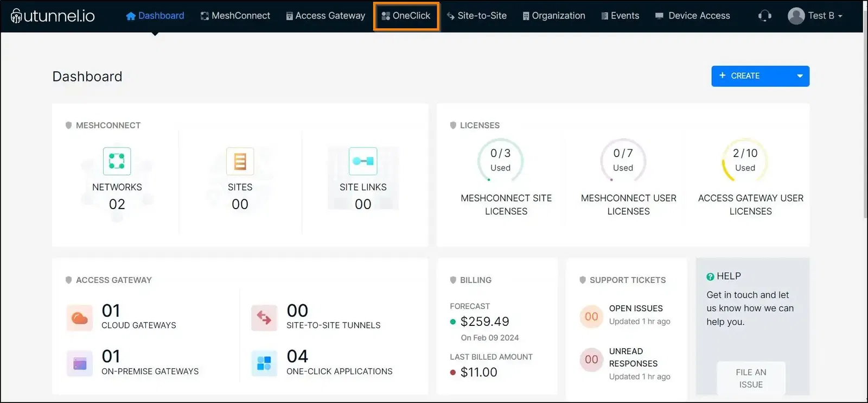The height and width of the screenshot is (403, 868).
Task: Open the OneClick nav item
Action: [x=406, y=16]
